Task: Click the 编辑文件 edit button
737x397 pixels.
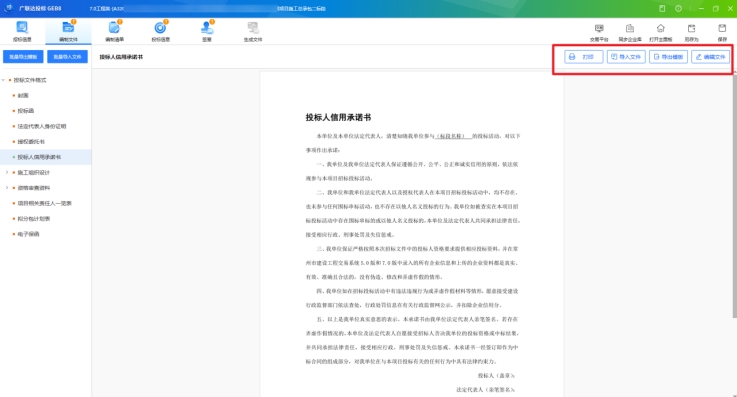Action: click(711, 57)
